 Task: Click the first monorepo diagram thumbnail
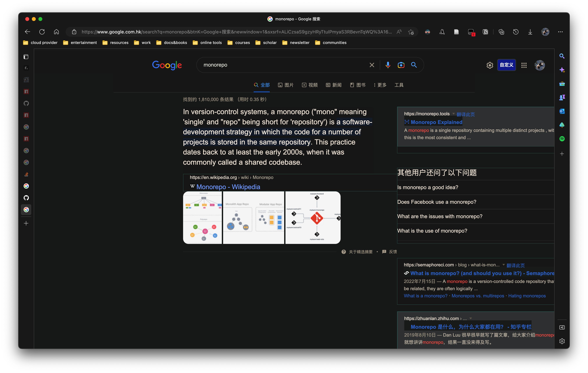point(202,218)
